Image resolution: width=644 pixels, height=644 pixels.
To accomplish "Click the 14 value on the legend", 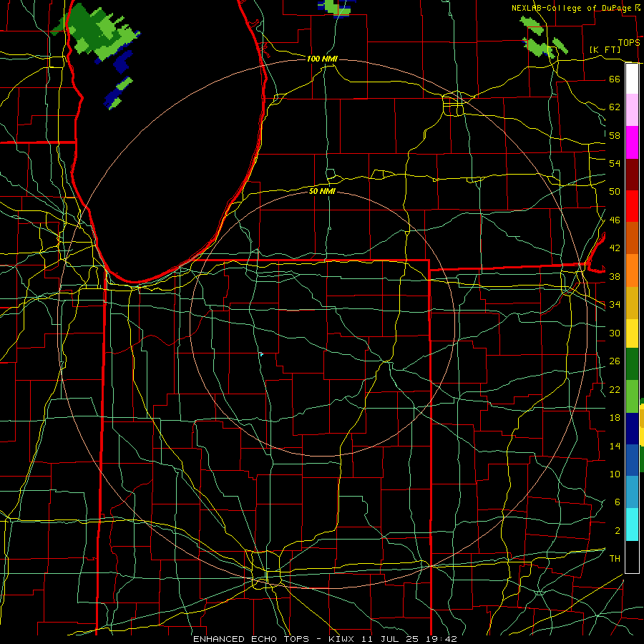I will tap(615, 446).
